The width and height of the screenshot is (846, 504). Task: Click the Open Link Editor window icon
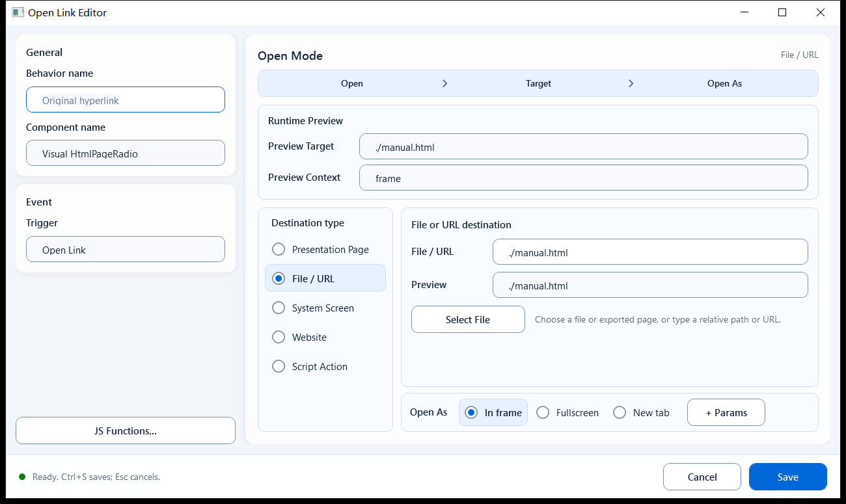click(18, 12)
